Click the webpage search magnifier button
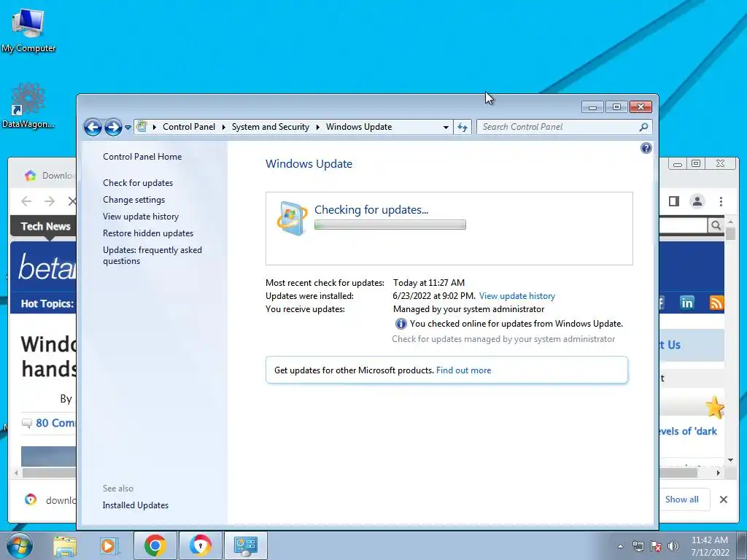 (716, 225)
